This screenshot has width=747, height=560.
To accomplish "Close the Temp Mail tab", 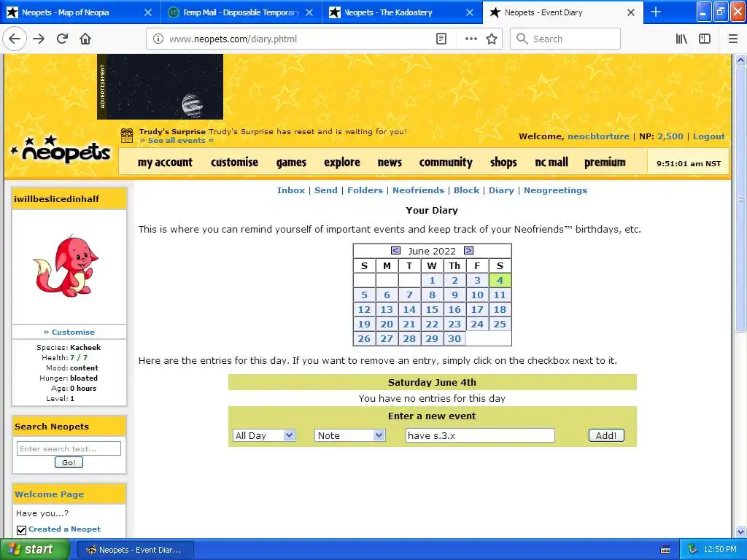I will pos(309,12).
